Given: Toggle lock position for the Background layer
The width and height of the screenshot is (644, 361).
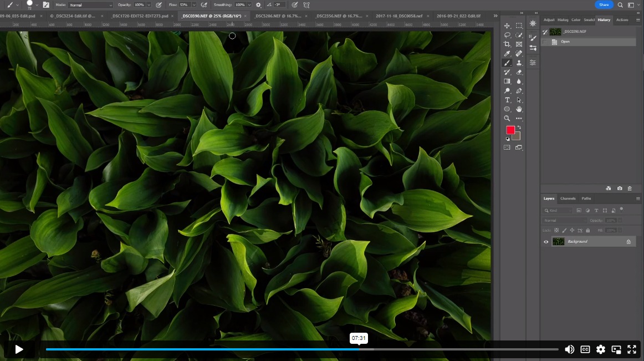Looking at the screenshot, I should pyautogui.click(x=572, y=230).
